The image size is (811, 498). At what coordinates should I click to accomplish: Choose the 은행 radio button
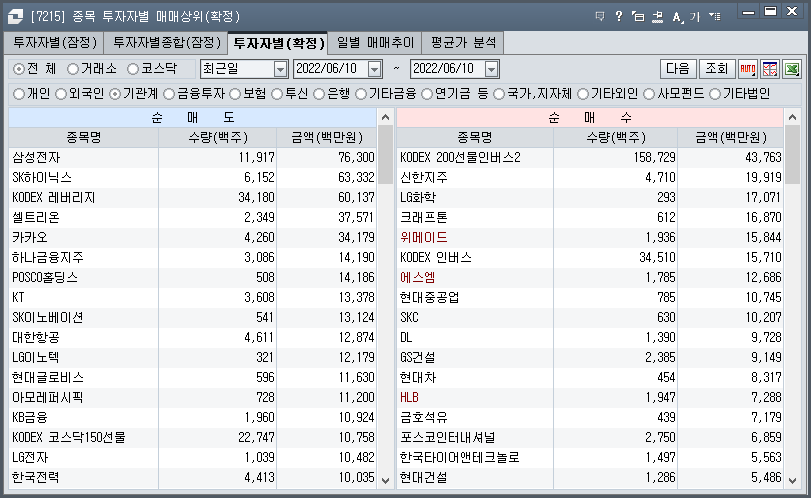point(319,94)
